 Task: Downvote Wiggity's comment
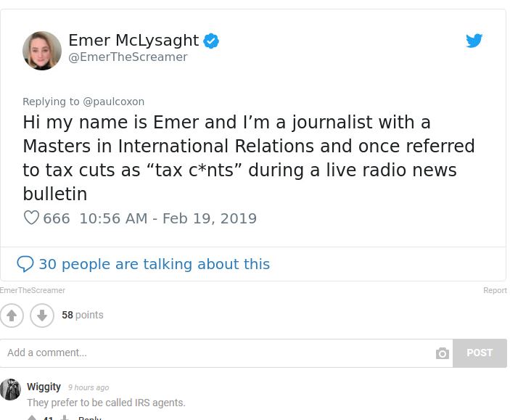65,418
